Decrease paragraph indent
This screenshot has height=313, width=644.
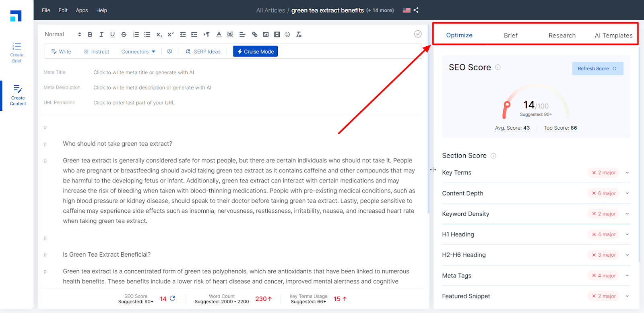pyautogui.click(x=183, y=35)
